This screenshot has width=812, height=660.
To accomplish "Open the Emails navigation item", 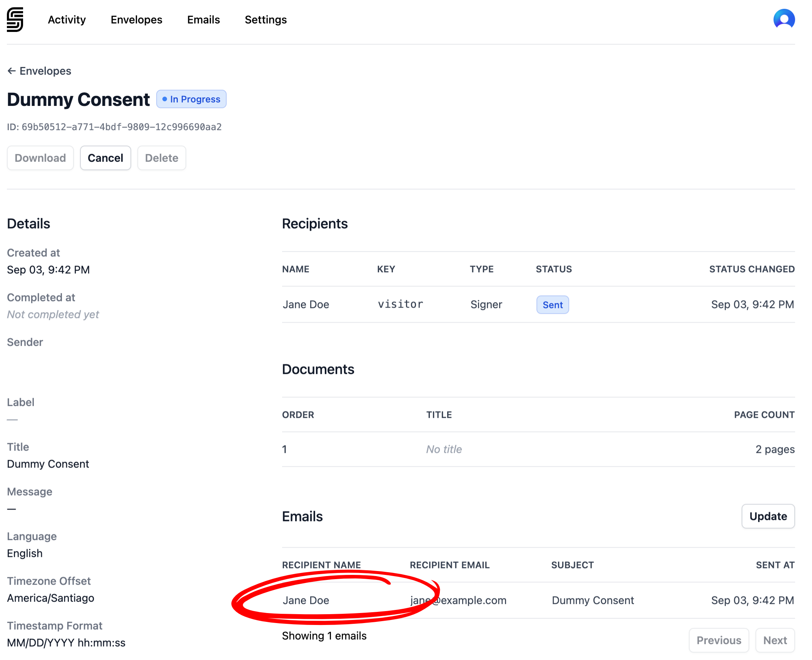I will (x=203, y=20).
